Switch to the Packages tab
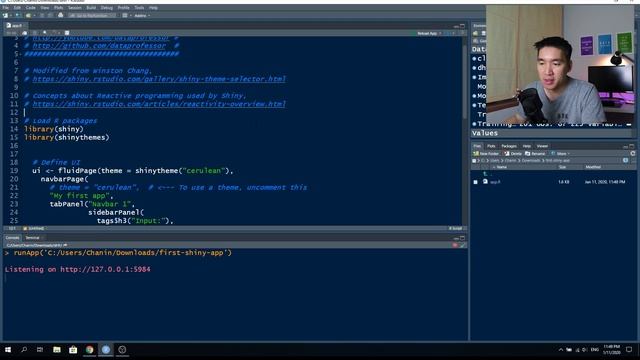Image resolution: width=640 pixels, height=360 pixels. pyautogui.click(x=509, y=146)
